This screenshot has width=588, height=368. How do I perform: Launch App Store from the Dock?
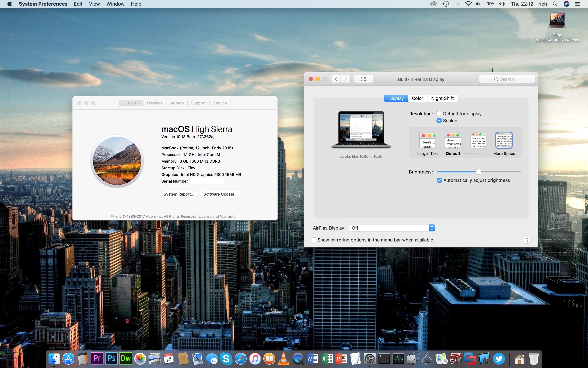click(69, 359)
